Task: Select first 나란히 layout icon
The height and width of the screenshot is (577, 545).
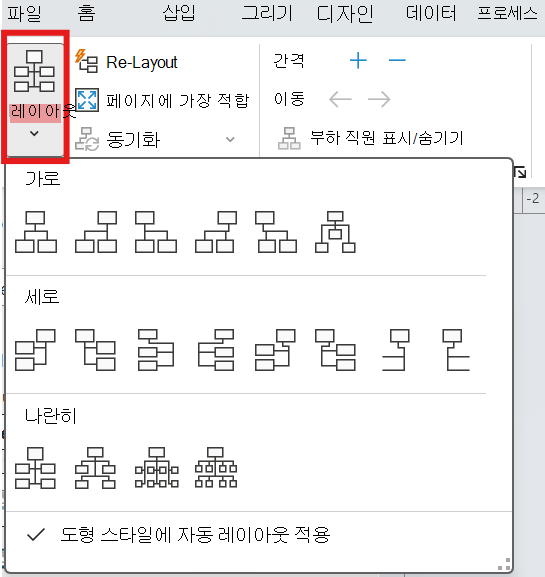Action: tap(35, 468)
